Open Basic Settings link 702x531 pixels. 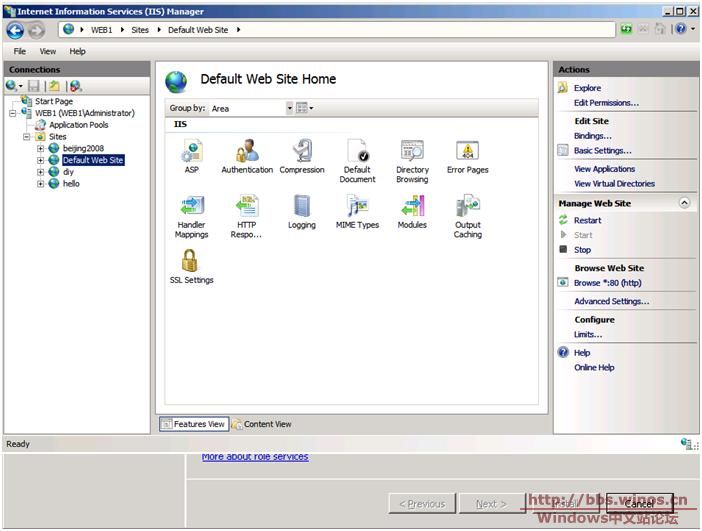click(603, 151)
